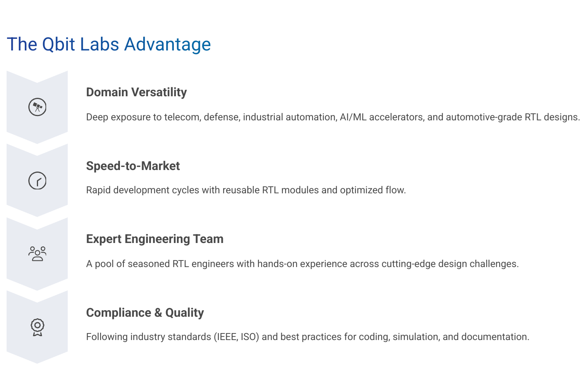
Task: Click the clock icon beside Speed-to-Market
Action: [x=37, y=180]
